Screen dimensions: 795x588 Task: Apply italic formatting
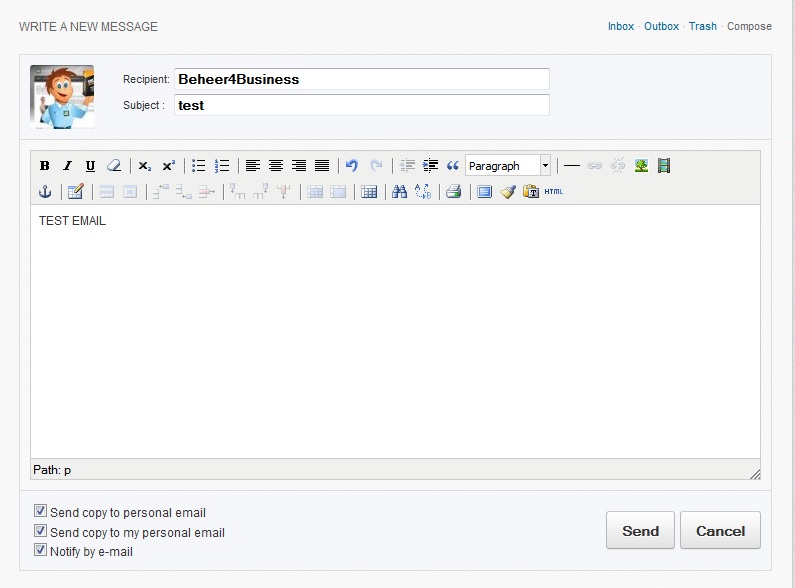pos(67,166)
